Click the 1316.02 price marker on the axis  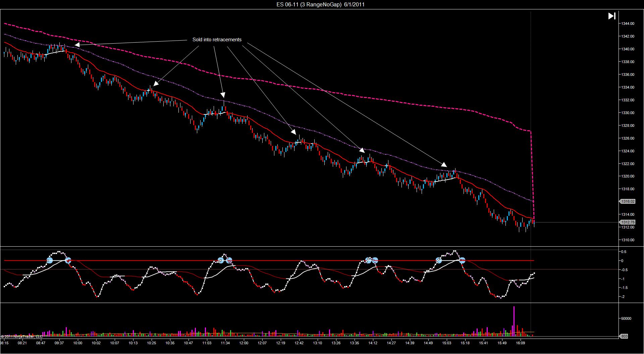(x=628, y=201)
